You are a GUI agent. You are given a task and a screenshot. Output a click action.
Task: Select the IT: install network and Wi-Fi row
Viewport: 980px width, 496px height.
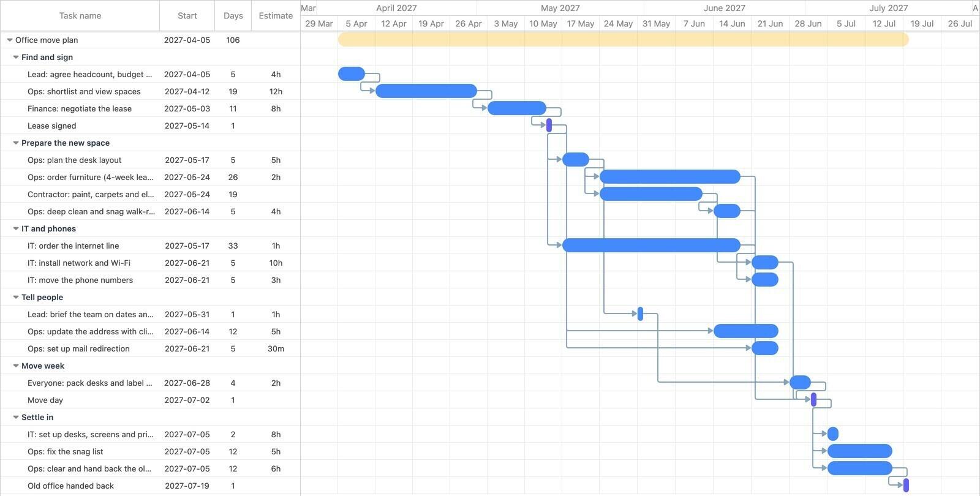[150, 263]
